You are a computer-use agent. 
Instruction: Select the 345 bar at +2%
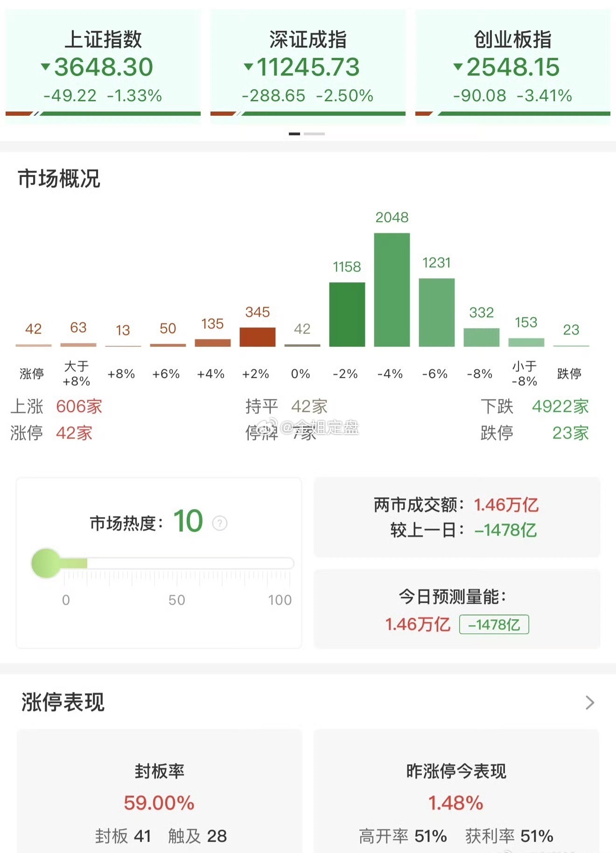[258, 337]
